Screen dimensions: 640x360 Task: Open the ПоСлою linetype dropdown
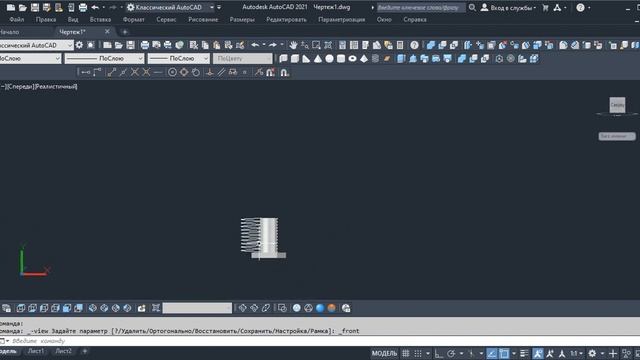(104, 59)
